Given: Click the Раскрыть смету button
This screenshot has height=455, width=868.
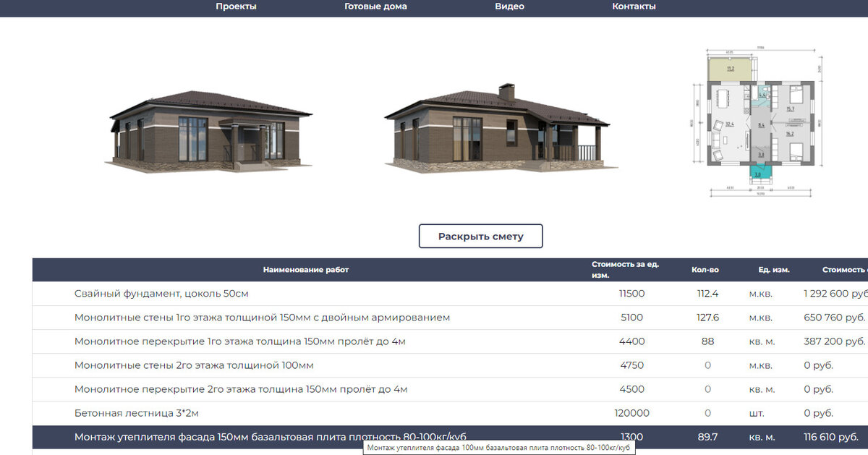Looking at the screenshot, I should pos(480,237).
